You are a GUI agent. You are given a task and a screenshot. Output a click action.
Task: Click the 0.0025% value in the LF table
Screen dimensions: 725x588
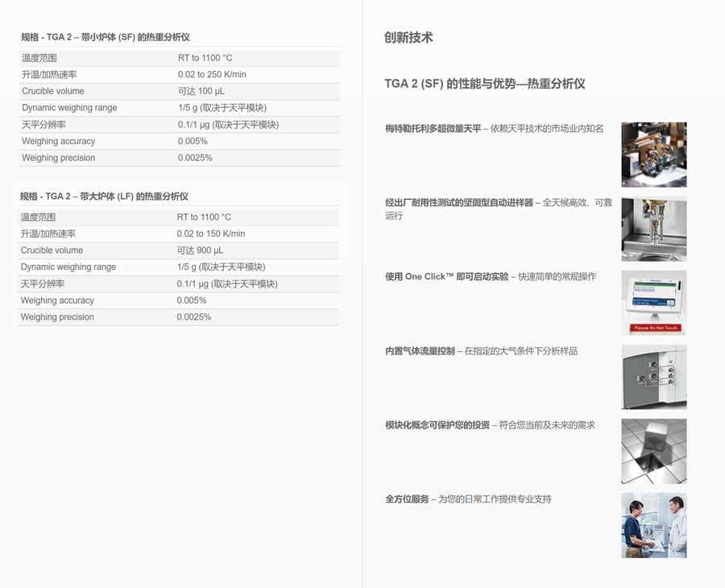[193, 317]
